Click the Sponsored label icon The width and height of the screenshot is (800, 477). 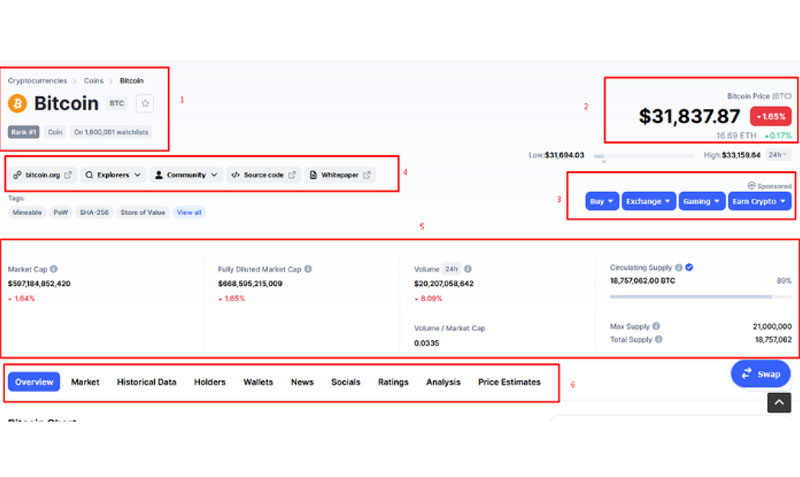click(x=751, y=186)
